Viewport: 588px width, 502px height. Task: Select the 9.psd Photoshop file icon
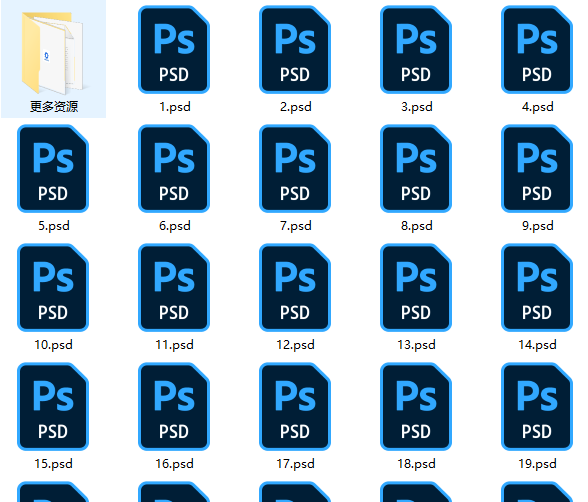537,168
